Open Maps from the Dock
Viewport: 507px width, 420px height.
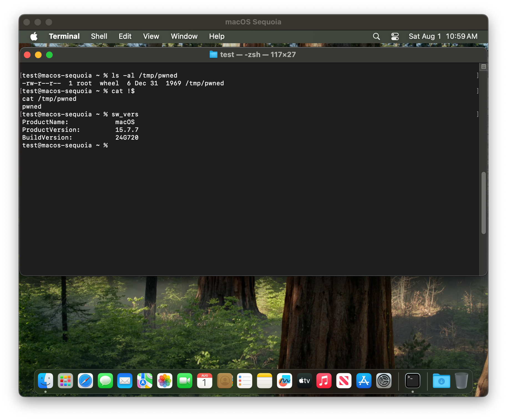pos(145,381)
